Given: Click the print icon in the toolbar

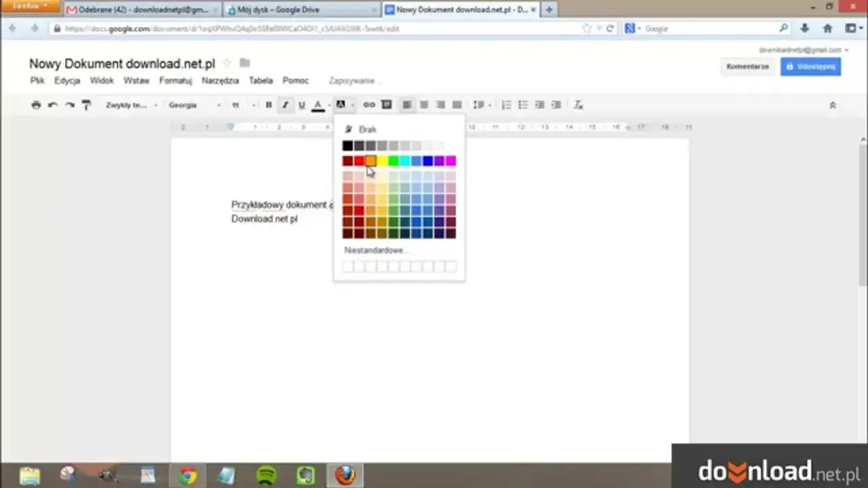Looking at the screenshot, I should pyautogui.click(x=36, y=105).
